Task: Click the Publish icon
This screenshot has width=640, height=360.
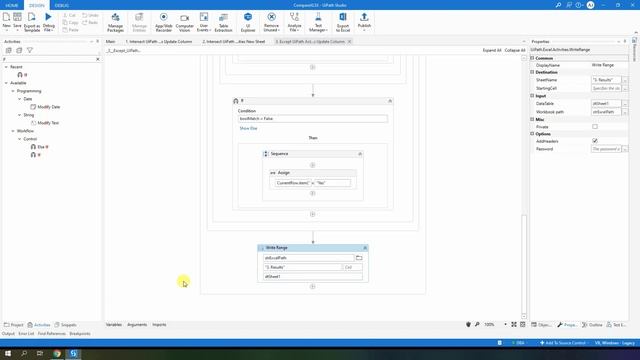Action: (364, 17)
